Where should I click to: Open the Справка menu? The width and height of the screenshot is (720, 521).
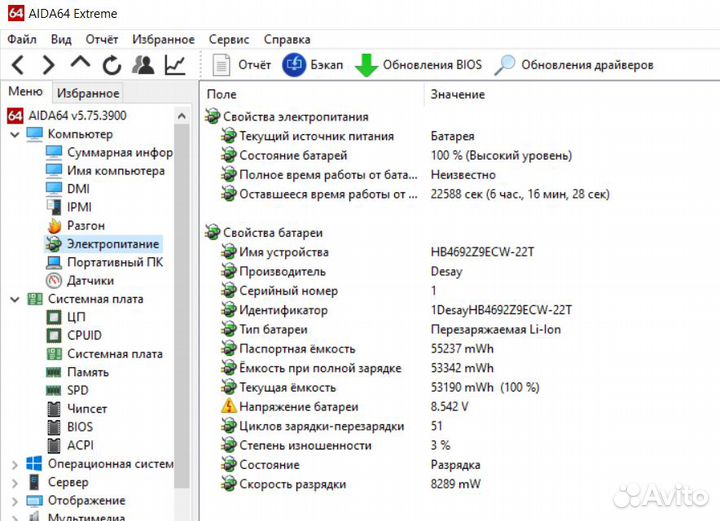(287, 39)
